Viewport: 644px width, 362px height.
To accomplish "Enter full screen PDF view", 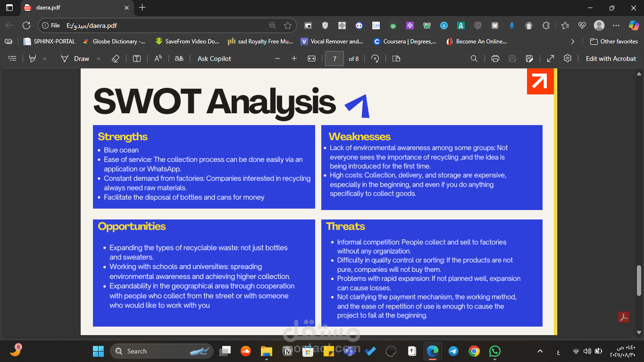I will point(551,59).
